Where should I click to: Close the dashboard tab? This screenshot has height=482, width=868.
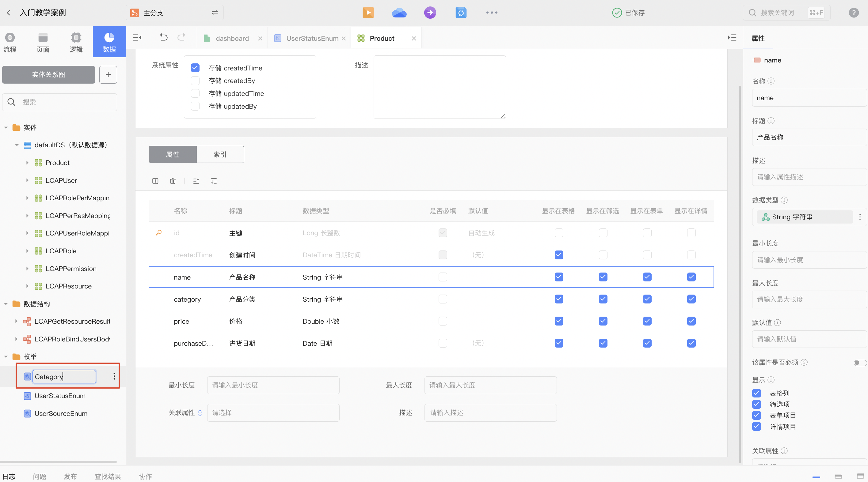(260, 38)
